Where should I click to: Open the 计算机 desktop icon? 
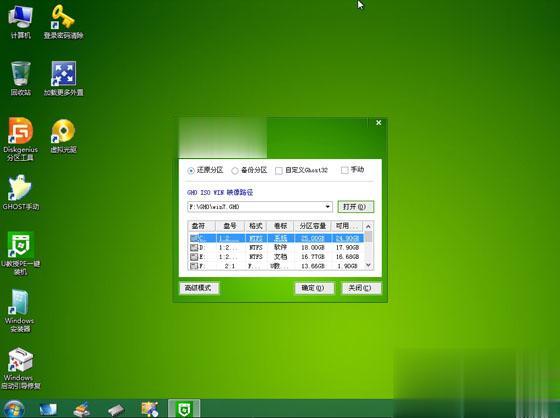coord(20,21)
